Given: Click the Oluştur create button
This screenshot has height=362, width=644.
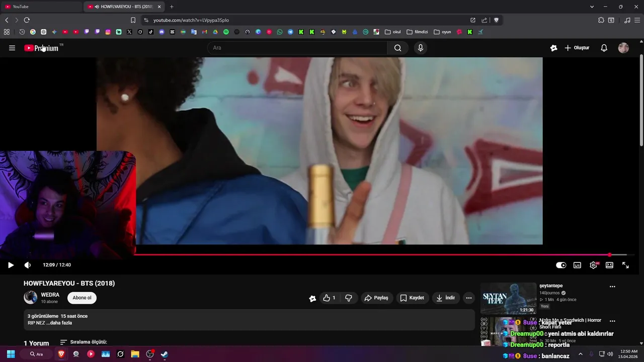Looking at the screenshot, I should click(x=577, y=48).
